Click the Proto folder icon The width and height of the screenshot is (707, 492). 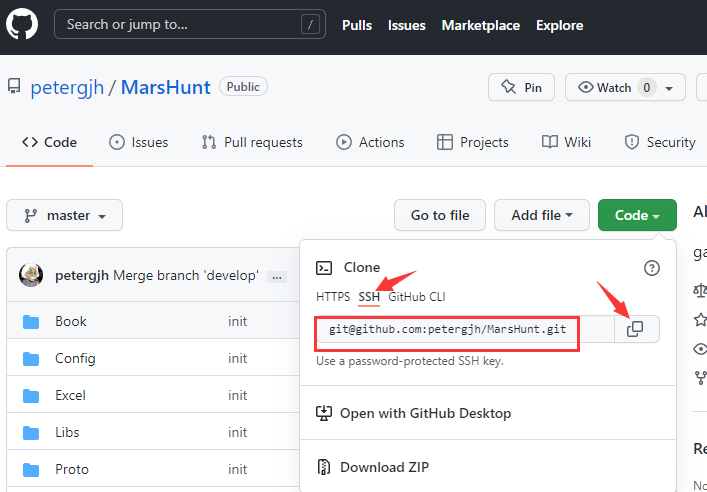(x=31, y=470)
